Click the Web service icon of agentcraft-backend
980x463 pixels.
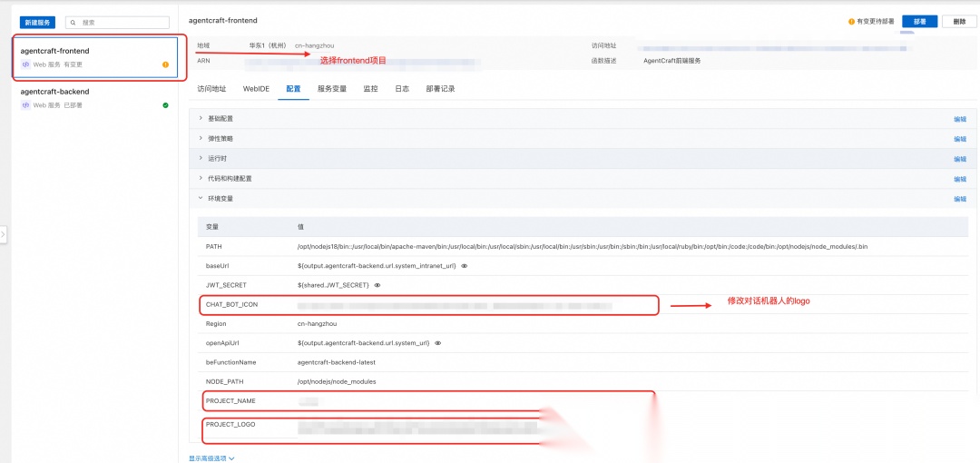click(25, 105)
